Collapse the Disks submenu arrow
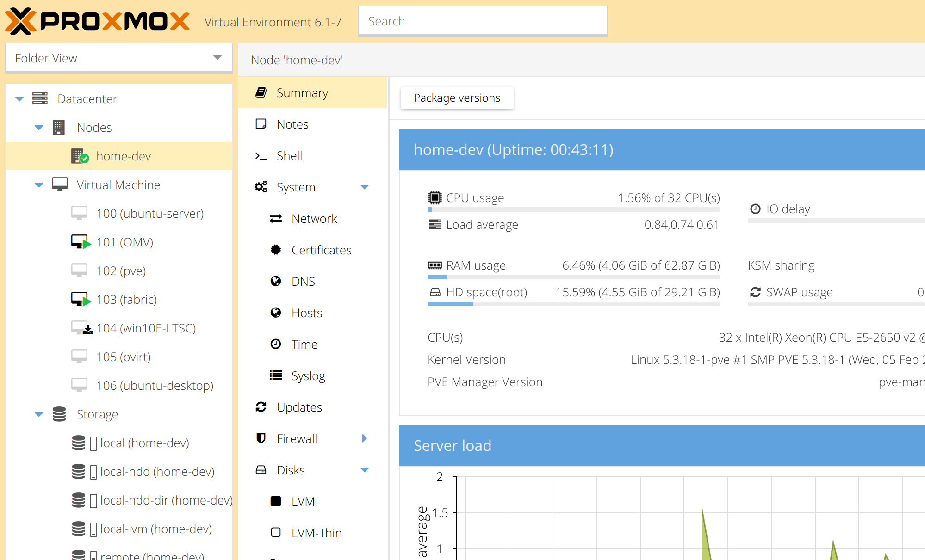The height and width of the screenshot is (560, 925). point(365,470)
